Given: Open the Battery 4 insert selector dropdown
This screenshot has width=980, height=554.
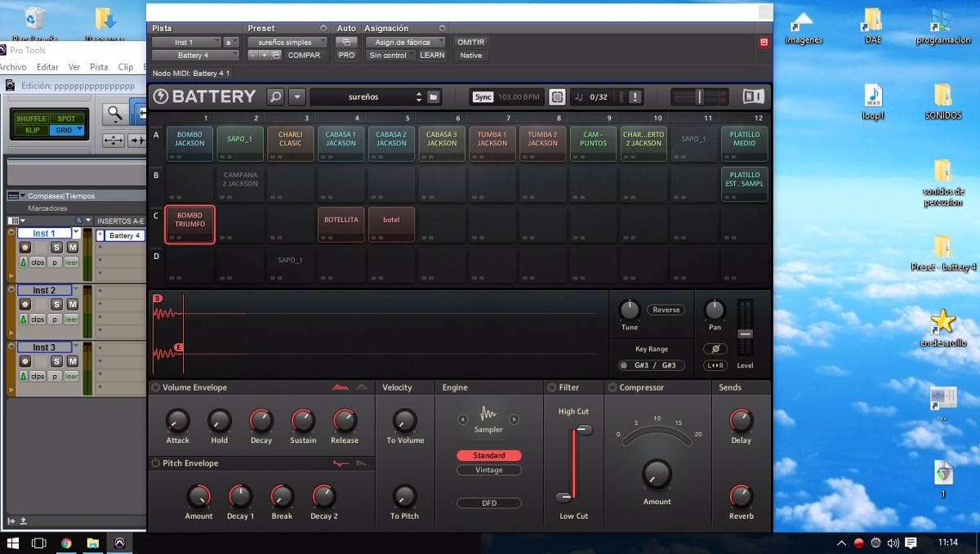Looking at the screenshot, I should pos(195,55).
